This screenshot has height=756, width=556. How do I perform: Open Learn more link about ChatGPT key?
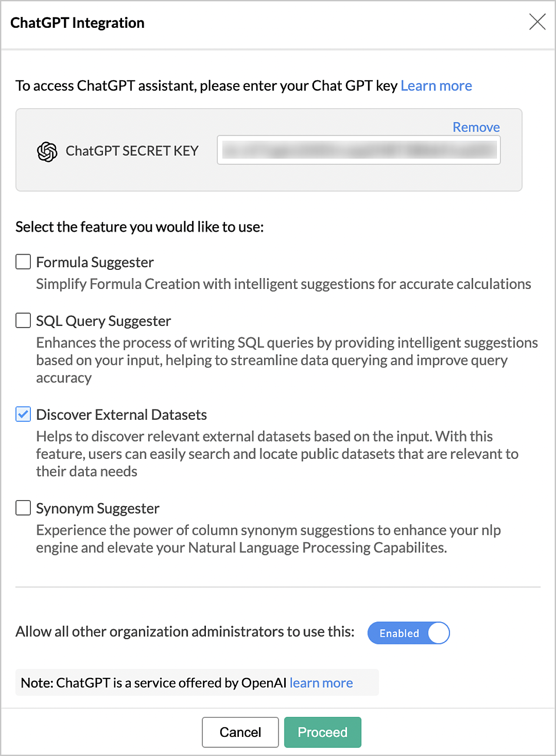[436, 86]
